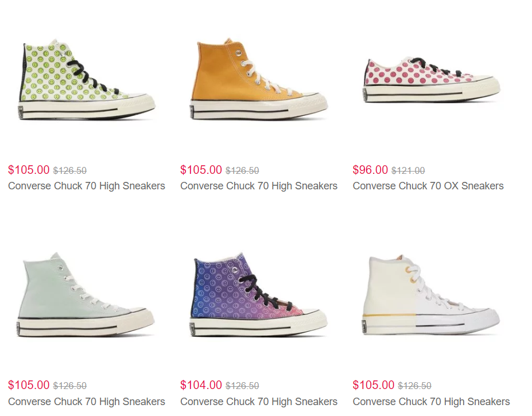532x416 pixels.
Task: Open title link under purple gradient sneaker
Action: point(259,402)
